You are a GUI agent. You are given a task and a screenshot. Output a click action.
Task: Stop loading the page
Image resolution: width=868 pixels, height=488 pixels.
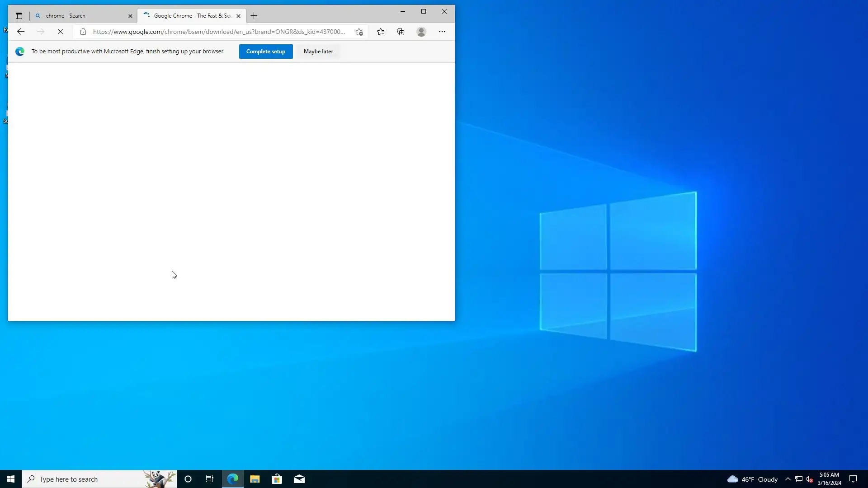[x=60, y=32]
